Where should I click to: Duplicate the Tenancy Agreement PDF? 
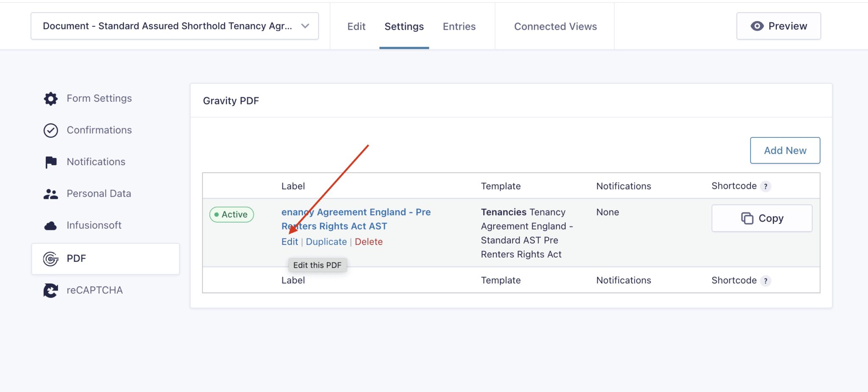[x=326, y=242]
